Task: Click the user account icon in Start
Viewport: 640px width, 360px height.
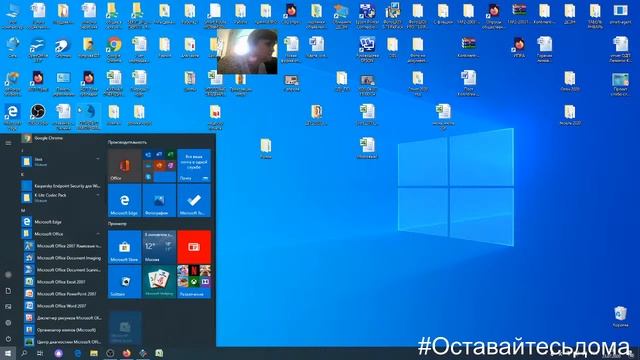Action: (x=8, y=275)
